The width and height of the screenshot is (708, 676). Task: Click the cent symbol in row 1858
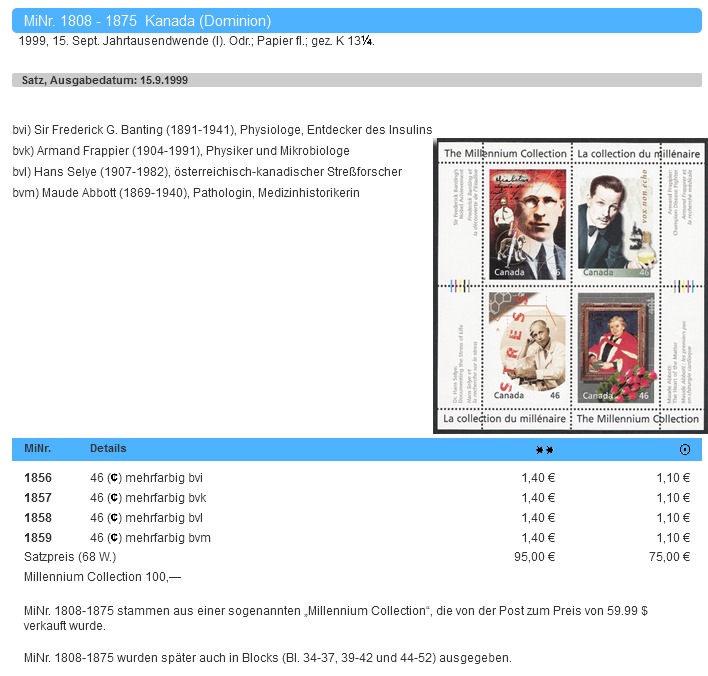tap(114, 518)
